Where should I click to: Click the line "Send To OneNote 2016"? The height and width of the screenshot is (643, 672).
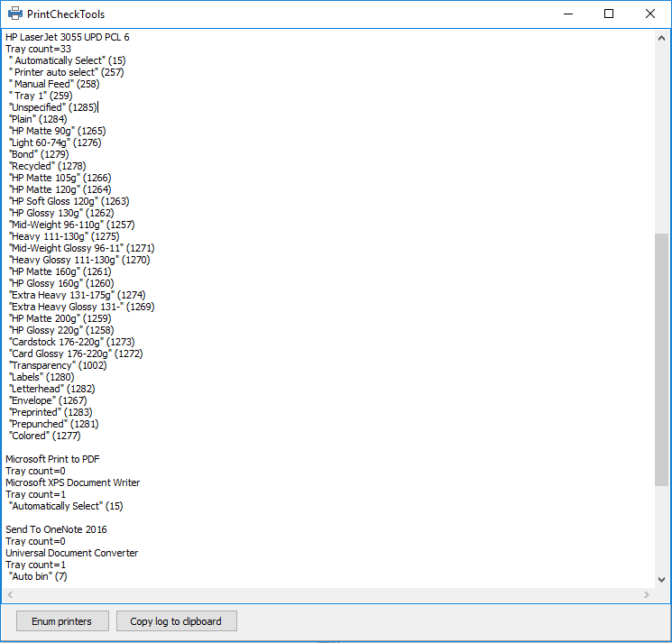56,529
